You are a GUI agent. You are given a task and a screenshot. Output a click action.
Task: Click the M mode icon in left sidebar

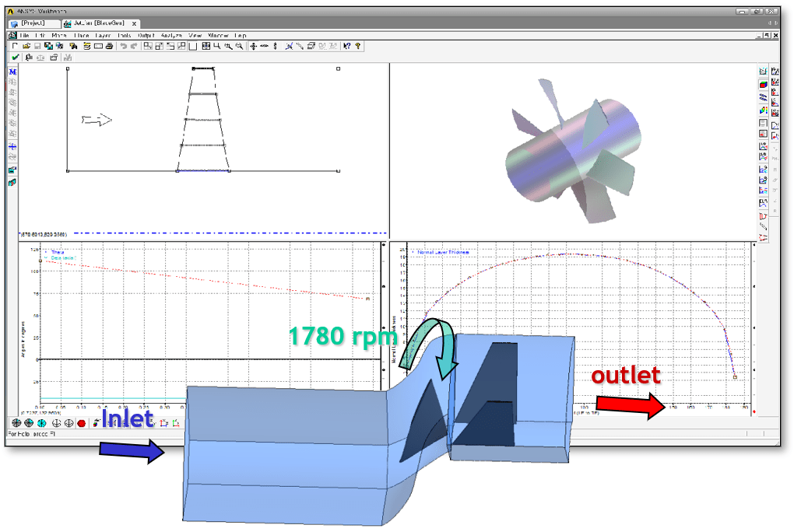click(x=12, y=72)
